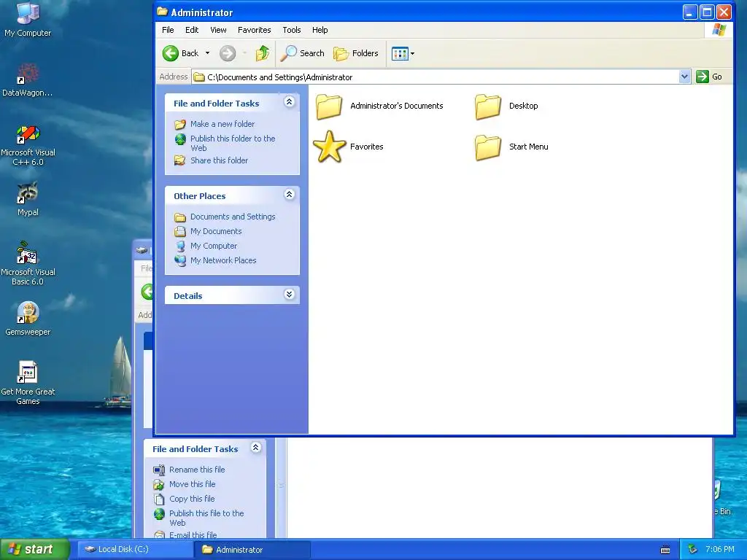Click the Administrator title bar folder icon
The width and height of the screenshot is (747, 560).
(163, 12)
